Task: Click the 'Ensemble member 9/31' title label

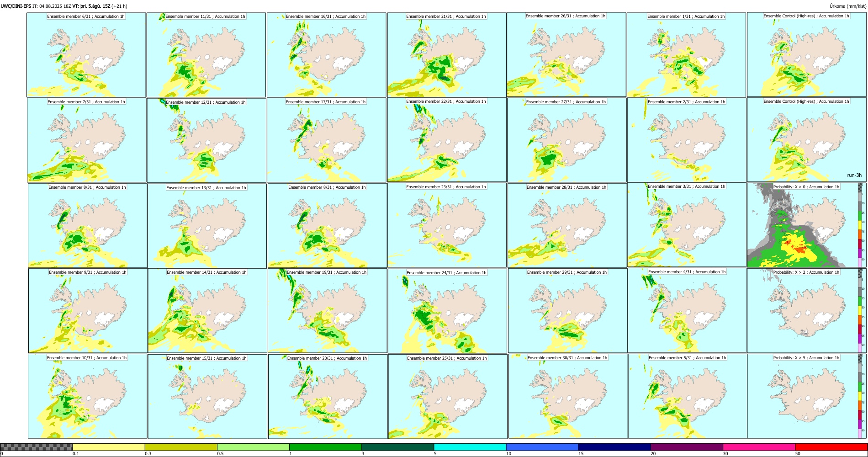Action: point(88,272)
